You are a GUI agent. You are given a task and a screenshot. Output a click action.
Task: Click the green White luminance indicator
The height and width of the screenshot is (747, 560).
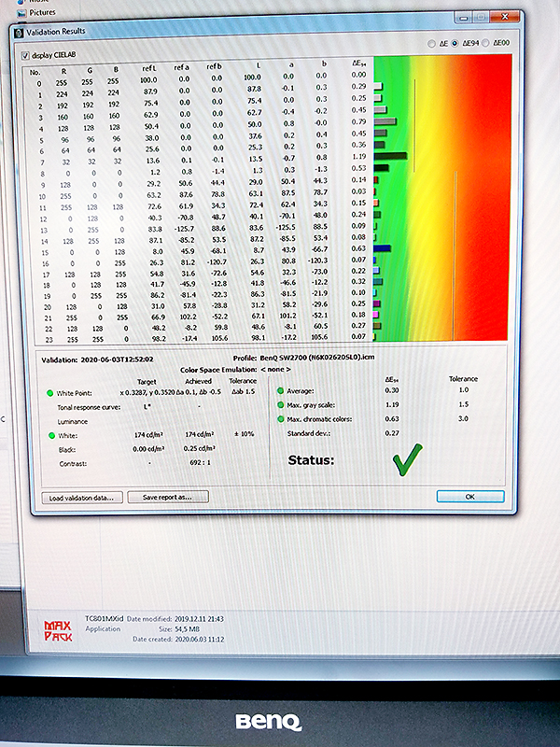pos(51,435)
